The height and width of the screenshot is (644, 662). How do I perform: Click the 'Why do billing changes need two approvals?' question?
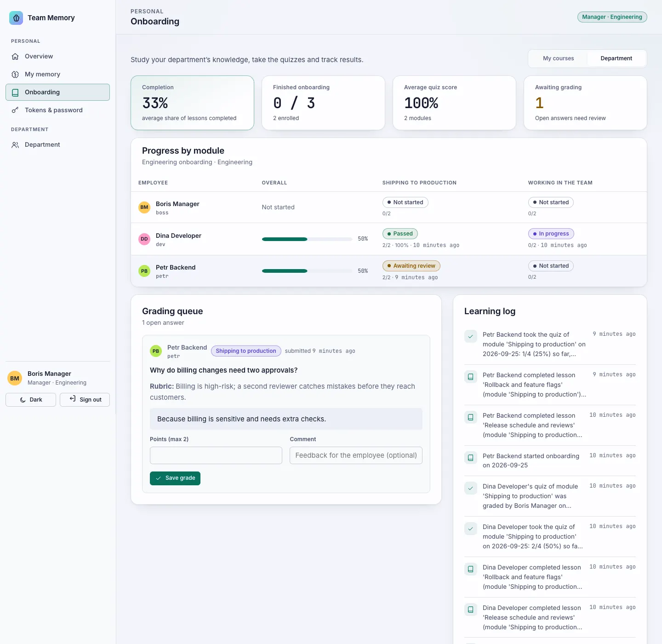tap(224, 370)
